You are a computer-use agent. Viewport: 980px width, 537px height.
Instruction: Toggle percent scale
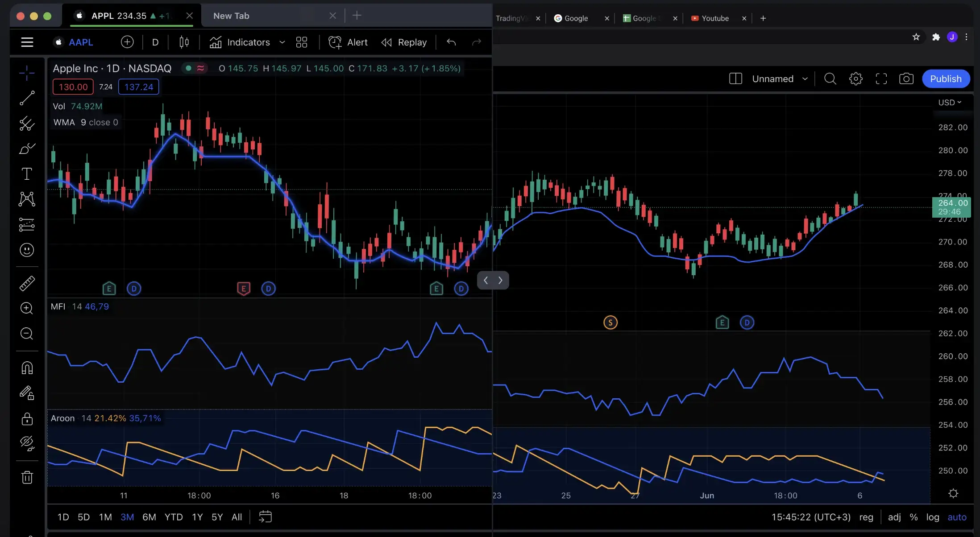pos(914,517)
